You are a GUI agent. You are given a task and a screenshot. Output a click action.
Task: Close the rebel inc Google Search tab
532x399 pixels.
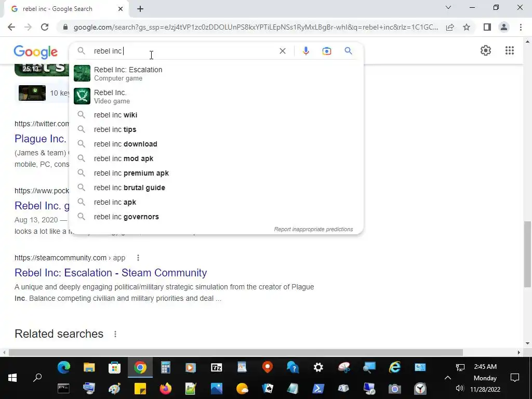121,9
